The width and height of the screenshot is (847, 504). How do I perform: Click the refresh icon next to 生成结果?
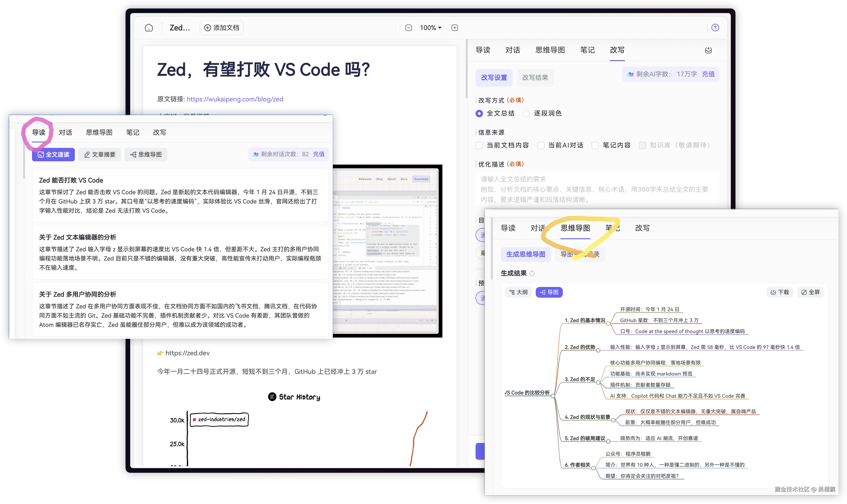(532, 273)
